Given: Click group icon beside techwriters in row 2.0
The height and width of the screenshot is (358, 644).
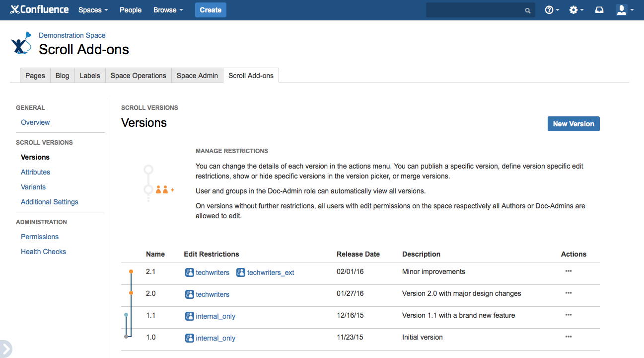Looking at the screenshot, I should [x=189, y=294].
